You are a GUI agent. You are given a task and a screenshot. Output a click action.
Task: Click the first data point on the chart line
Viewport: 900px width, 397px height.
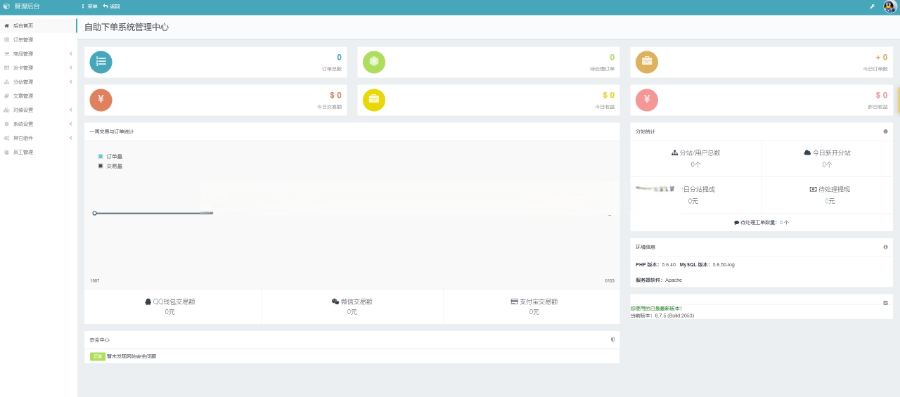95,213
